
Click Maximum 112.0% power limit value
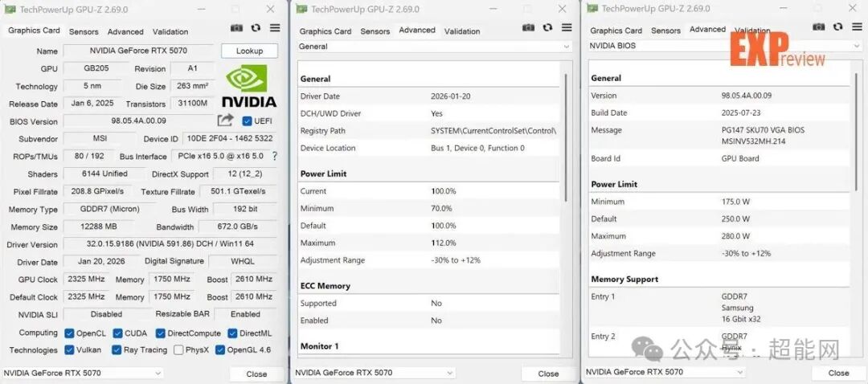[444, 243]
